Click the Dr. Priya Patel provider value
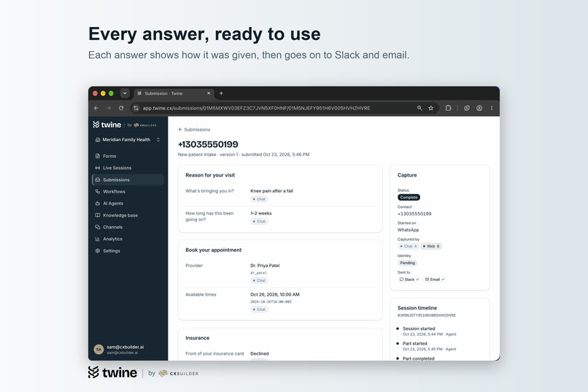 click(x=265, y=266)
